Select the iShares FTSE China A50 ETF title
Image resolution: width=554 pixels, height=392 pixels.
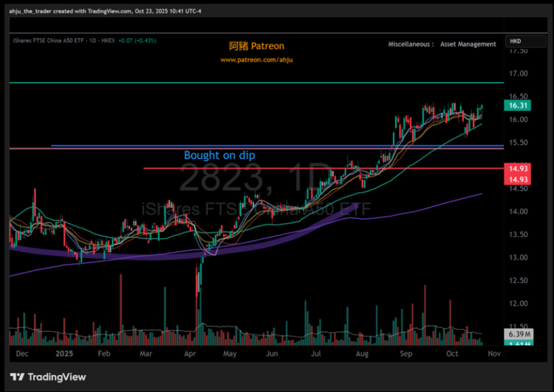pyautogui.click(x=48, y=41)
